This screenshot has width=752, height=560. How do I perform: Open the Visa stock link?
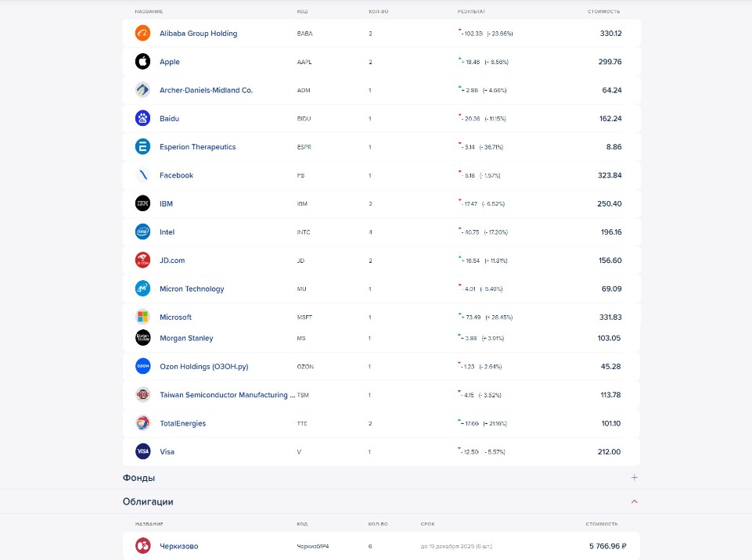tap(167, 451)
